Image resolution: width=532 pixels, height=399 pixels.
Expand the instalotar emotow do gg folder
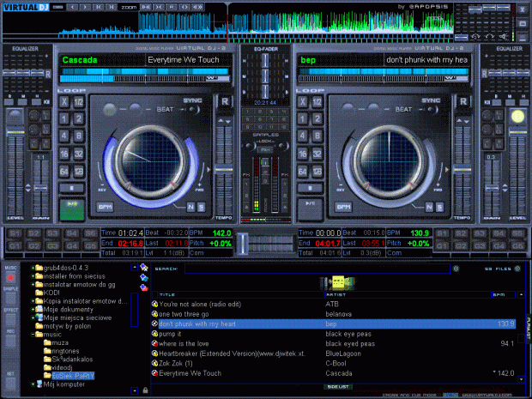click(33, 285)
